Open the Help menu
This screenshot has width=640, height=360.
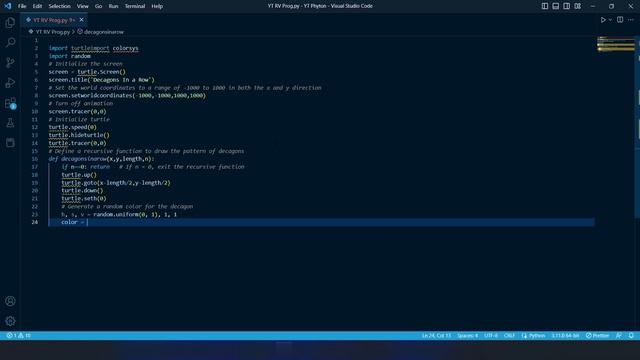[157, 6]
